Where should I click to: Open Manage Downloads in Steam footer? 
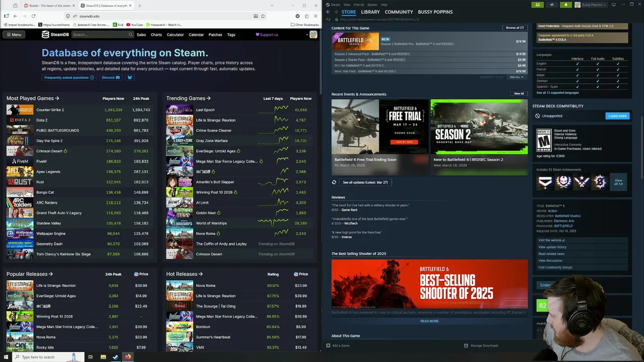click(x=481, y=345)
